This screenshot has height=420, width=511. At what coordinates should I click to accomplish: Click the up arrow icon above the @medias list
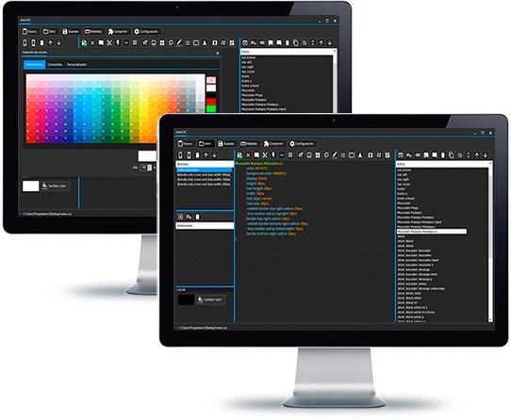206,155
